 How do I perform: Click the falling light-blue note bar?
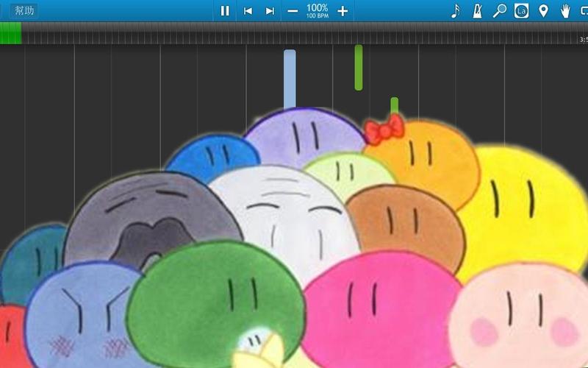290,79
